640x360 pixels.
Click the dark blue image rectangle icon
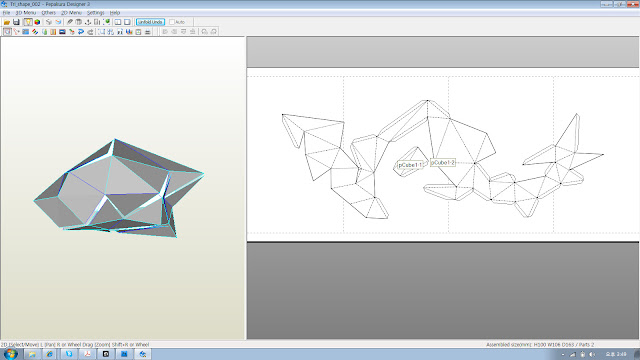click(62, 31)
